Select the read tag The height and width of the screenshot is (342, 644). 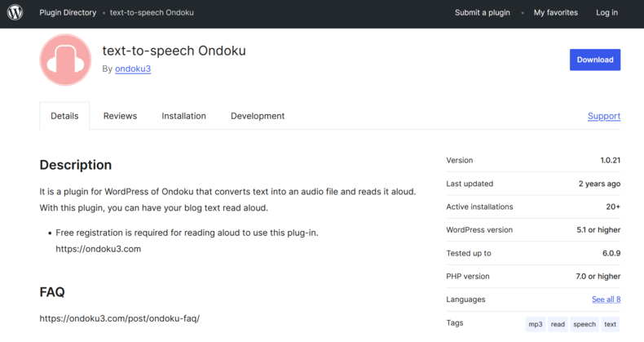[x=558, y=324]
